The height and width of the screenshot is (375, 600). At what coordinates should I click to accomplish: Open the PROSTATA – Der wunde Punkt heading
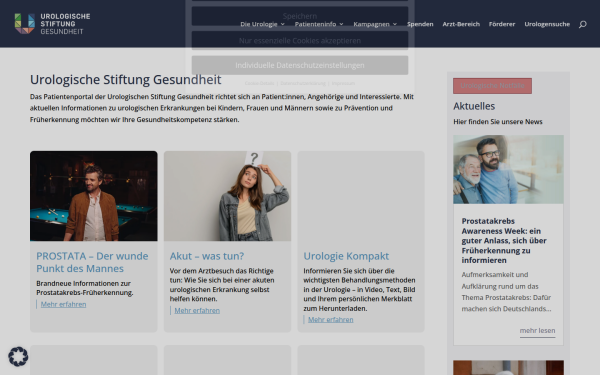click(92, 262)
